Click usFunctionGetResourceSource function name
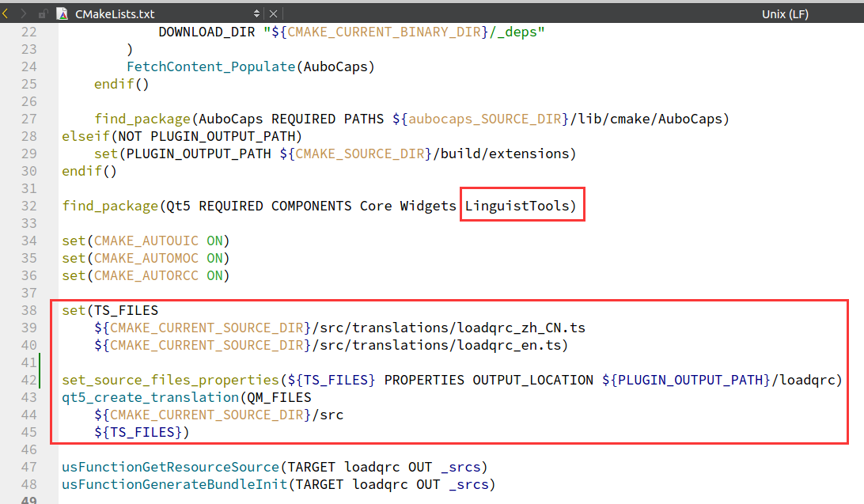864x504 pixels. (170, 467)
